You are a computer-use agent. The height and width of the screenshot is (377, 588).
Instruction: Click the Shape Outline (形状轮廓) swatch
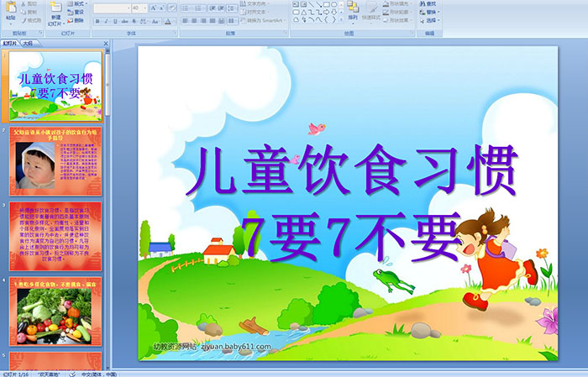click(x=386, y=12)
